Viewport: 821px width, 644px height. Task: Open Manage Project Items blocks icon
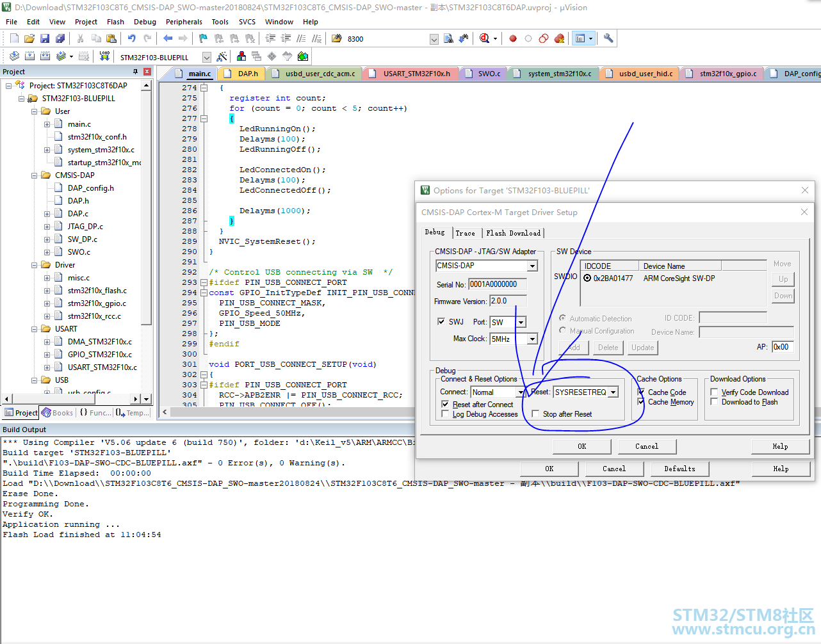[x=241, y=57]
